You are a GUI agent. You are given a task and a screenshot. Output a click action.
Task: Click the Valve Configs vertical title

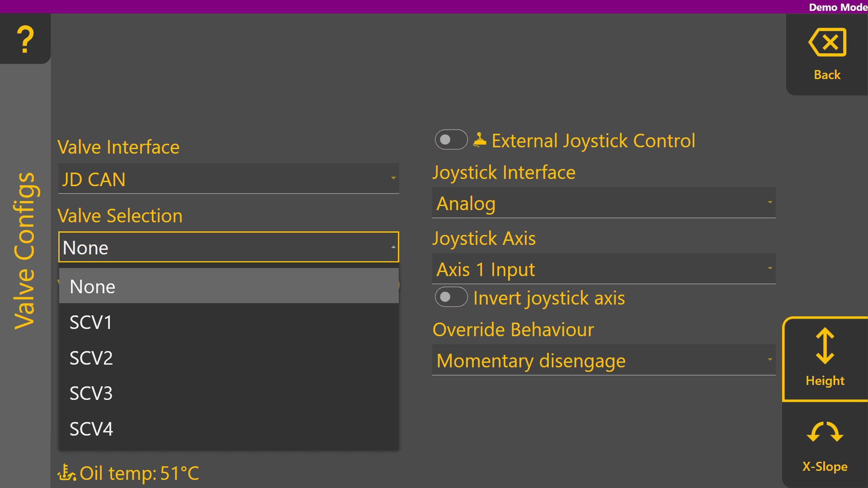click(24, 251)
